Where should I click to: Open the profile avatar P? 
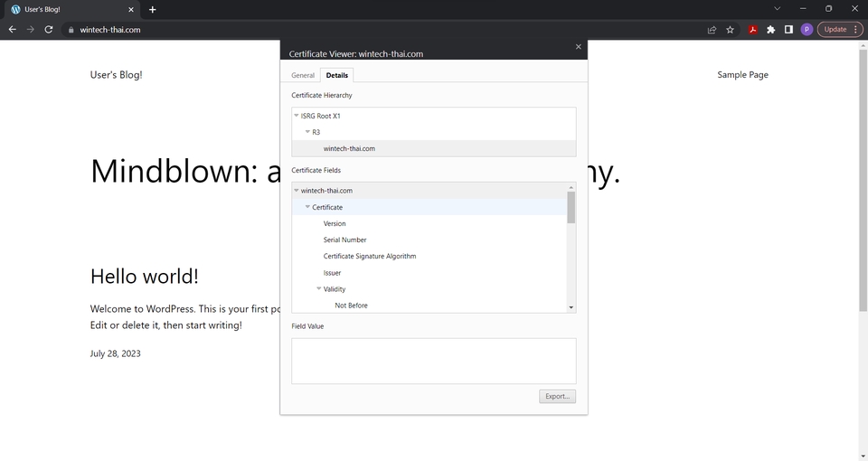tap(807, 30)
